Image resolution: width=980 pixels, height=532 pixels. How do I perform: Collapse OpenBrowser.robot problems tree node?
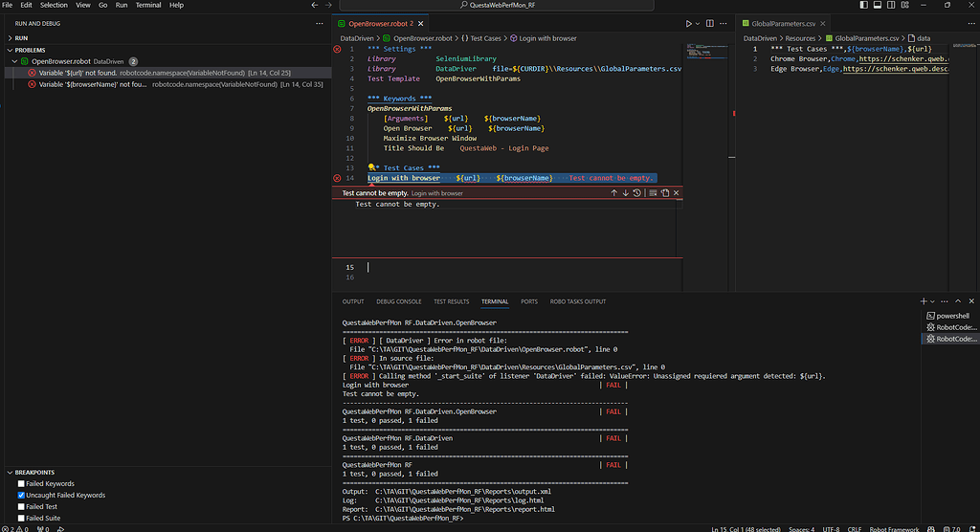coord(13,61)
